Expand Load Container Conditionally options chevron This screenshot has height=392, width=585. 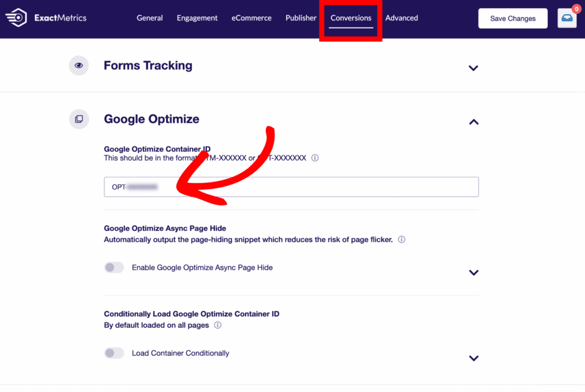coord(474,358)
